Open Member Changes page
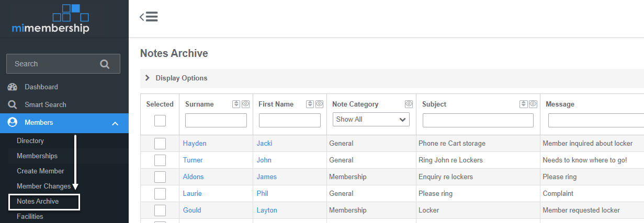This screenshot has width=644, height=223. (44, 186)
